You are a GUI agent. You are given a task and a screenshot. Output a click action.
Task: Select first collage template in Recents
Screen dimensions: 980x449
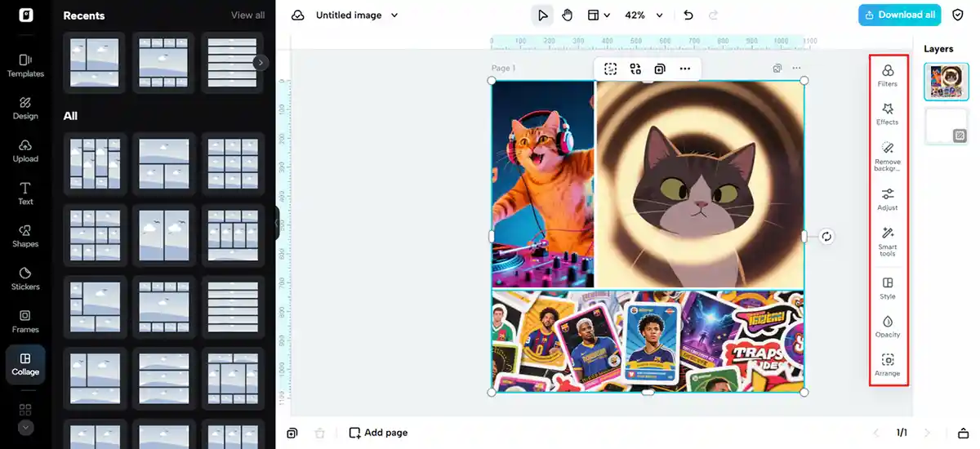94,62
